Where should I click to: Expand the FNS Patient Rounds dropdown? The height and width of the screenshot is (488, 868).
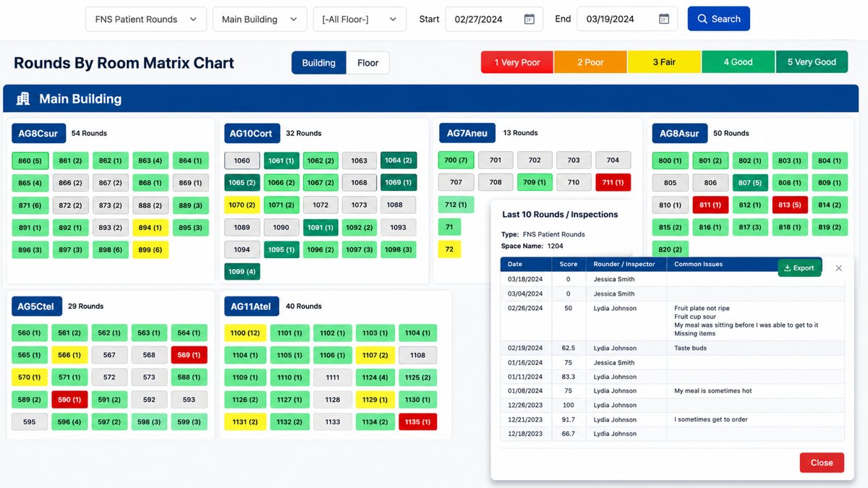[x=145, y=19]
